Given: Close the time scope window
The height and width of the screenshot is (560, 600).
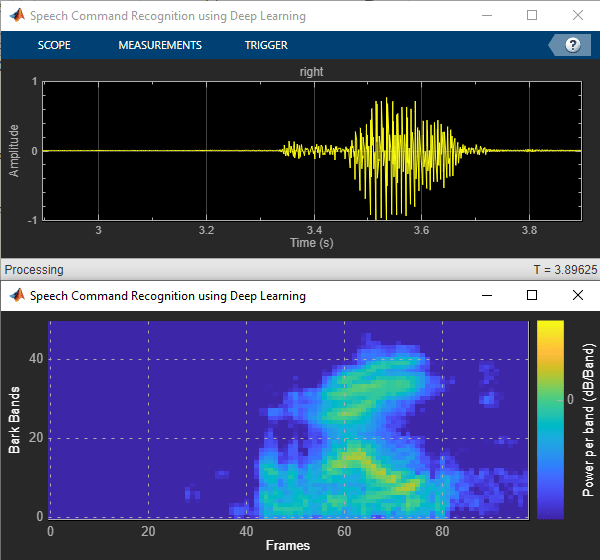Looking at the screenshot, I should (577, 16).
